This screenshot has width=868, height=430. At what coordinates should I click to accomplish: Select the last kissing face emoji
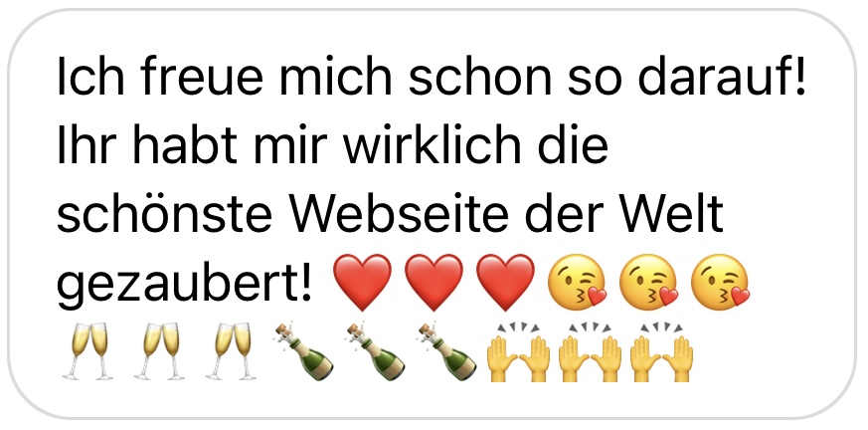pyautogui.click(x=720, y=282)
